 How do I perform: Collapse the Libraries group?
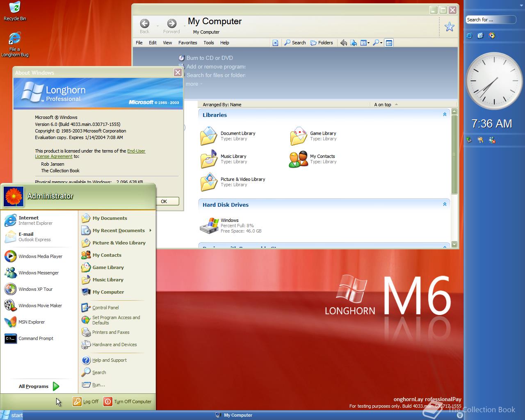(445, 114)
